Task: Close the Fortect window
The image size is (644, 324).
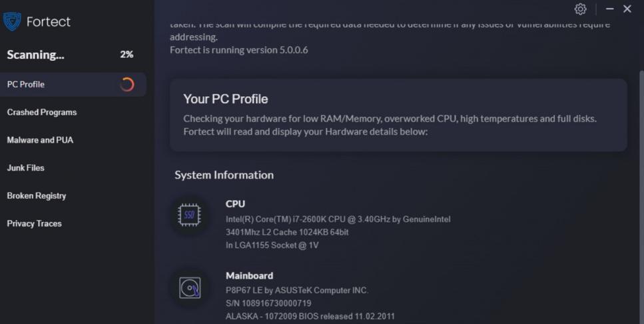Action: click(627, 9)
